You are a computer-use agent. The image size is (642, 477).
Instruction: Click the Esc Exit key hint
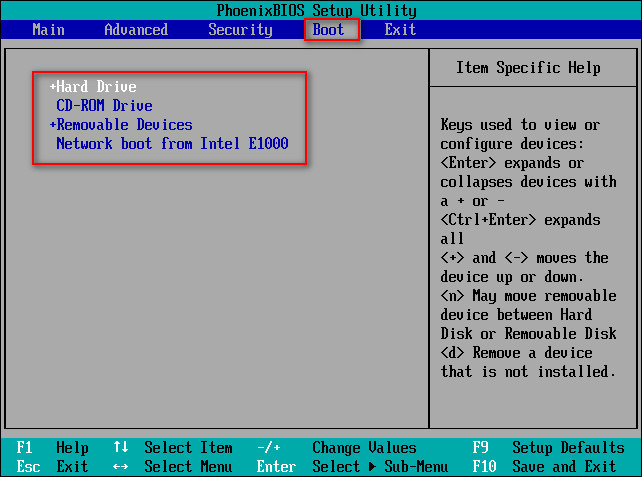[x=52, y=466]
